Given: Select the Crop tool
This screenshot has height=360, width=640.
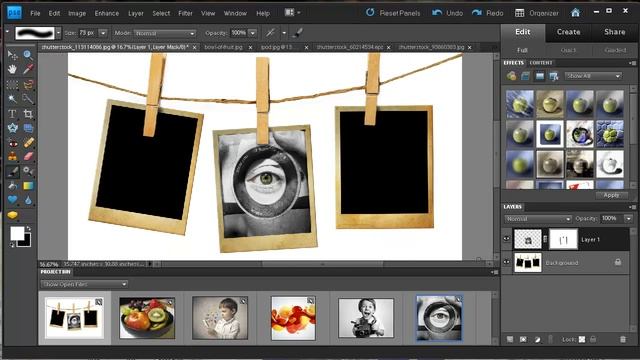Looking at the screenshot, I should pyautogui.click(x=28, y=113).
